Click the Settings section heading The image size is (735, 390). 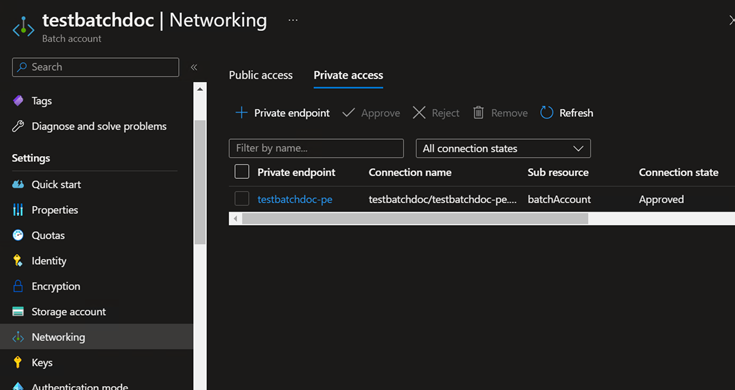[x=31, y=158]
